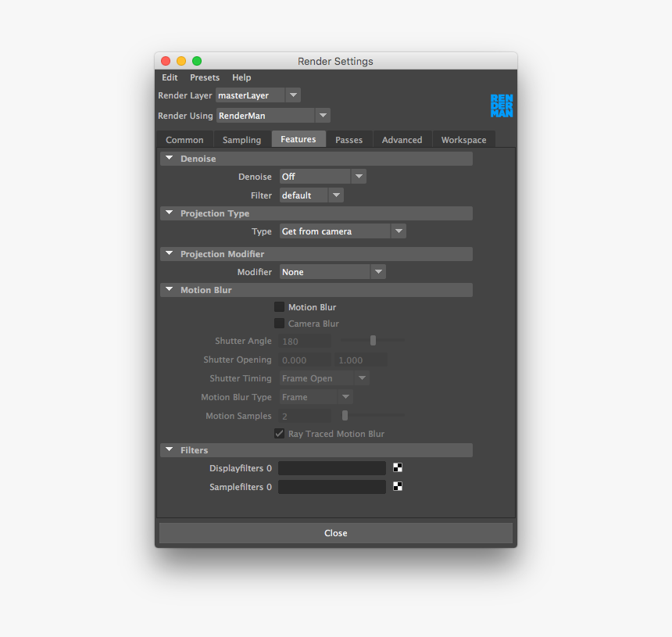
Task: Click the Shutter Opening 1.000 field
Action: pos(361,360)
